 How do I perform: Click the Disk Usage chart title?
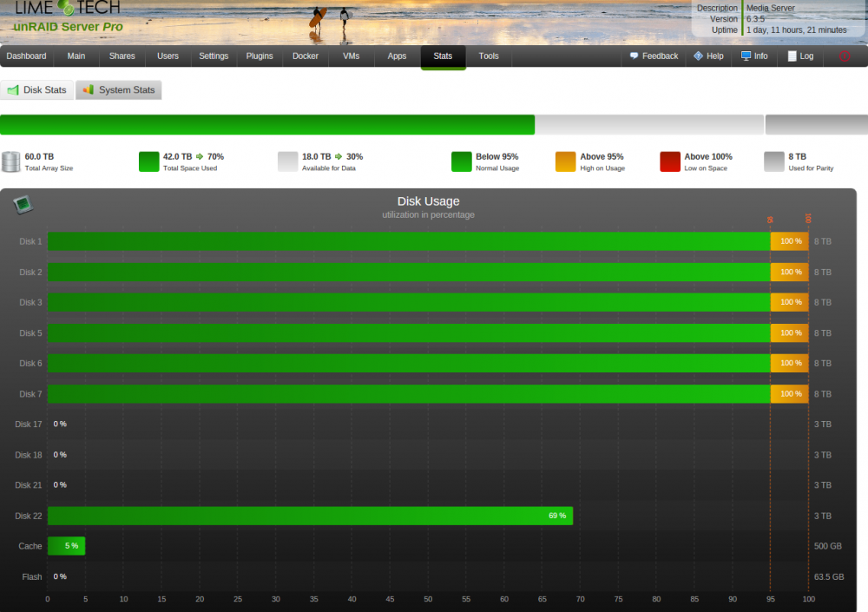click(x=428, y=201)
